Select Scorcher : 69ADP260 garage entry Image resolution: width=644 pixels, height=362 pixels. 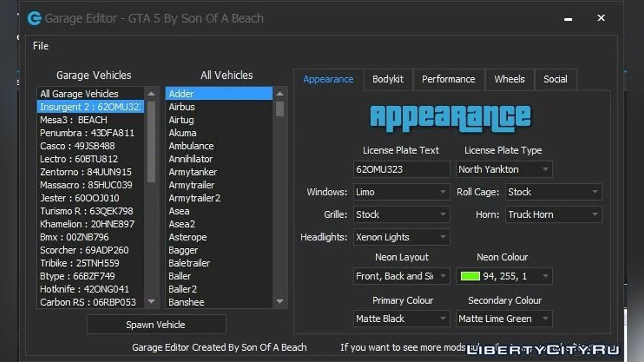(x=90, y=250)
